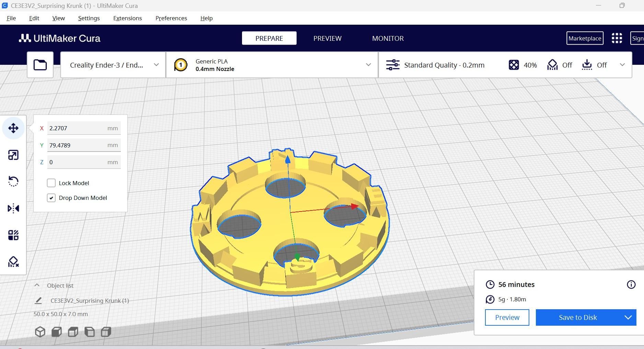Open the File menu
Viewport: 644px width, 349px height.
(x=11, y=18)
